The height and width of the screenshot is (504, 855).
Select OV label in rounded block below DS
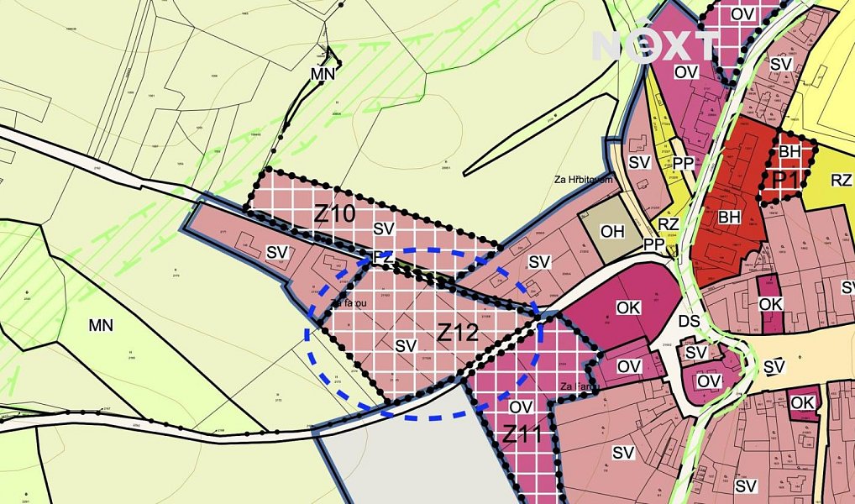(x=709, y=381)
